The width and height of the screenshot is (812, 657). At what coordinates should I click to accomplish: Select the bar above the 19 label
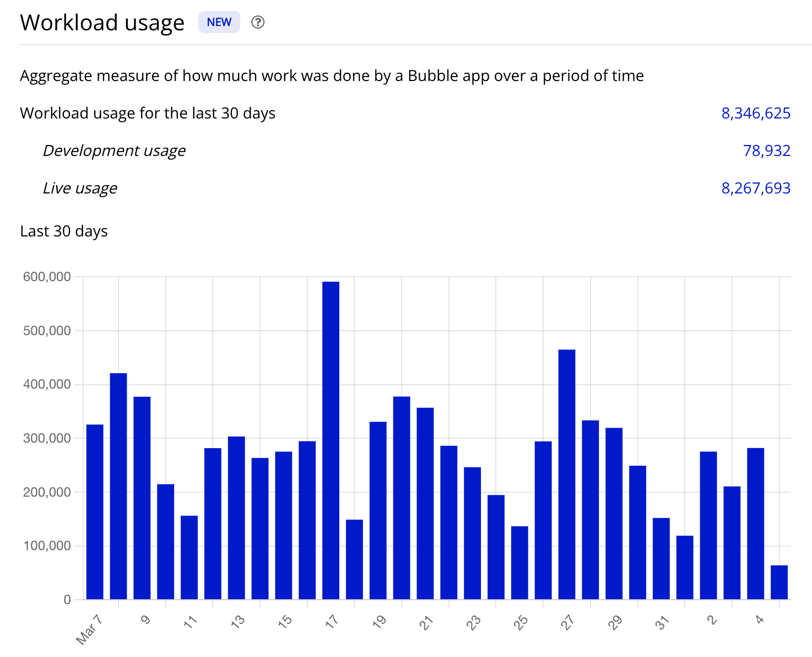click(378, 510)
